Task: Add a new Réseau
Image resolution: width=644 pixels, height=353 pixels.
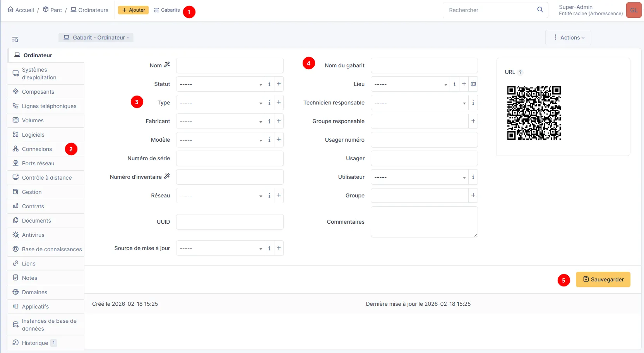Action: (279, 195)
